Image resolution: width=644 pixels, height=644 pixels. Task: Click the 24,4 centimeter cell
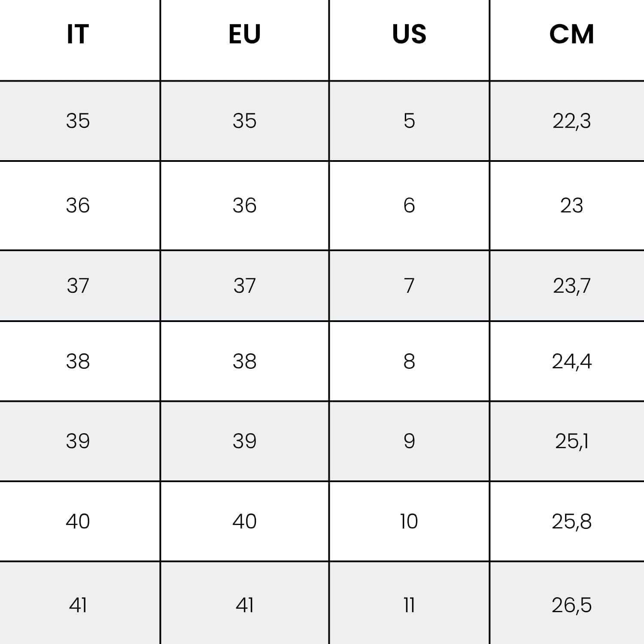(x=567, y=361)
